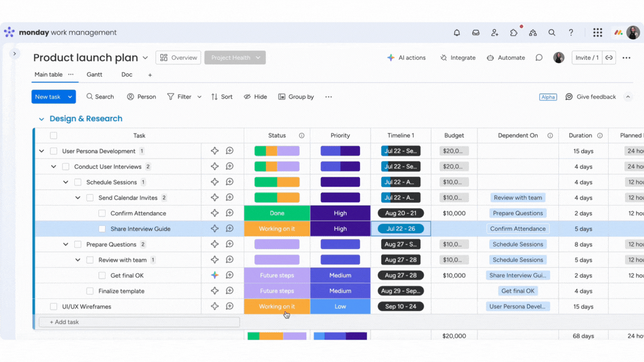Open the apps puzzle piece icon
Image resolution: width=644 pixels, height=362 pixels.
pos(514,33)
